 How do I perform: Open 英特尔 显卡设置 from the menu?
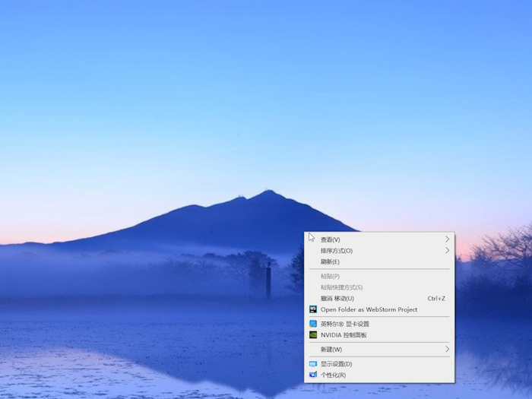(344, 324)
